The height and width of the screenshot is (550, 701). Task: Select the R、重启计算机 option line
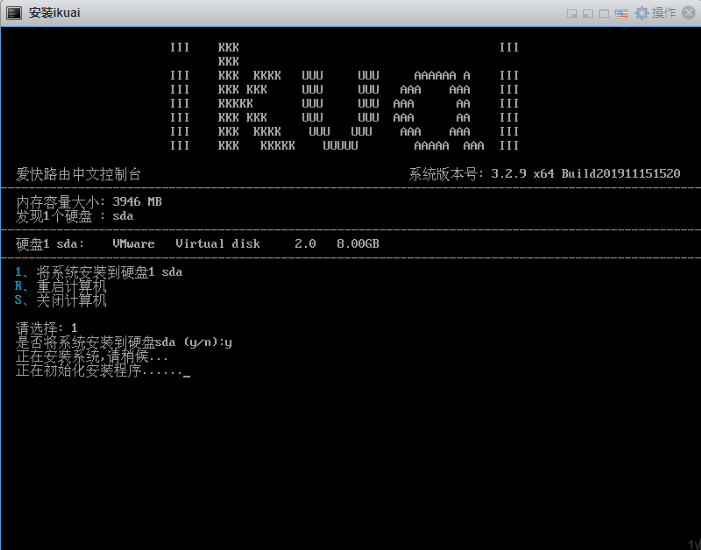click(x=60, y=286)
